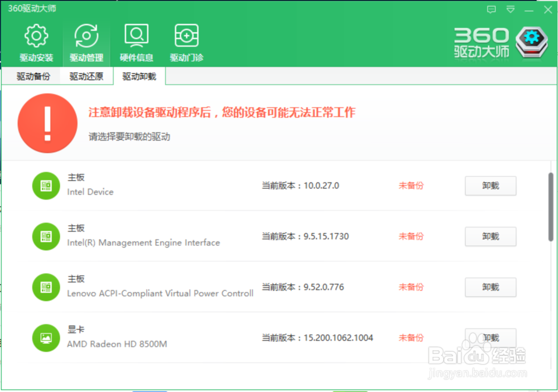Uninstall the AMD Radeon HD 8500M driver
Image resolution: width=558 pixels, height=392 pixels.
[490, 338]
